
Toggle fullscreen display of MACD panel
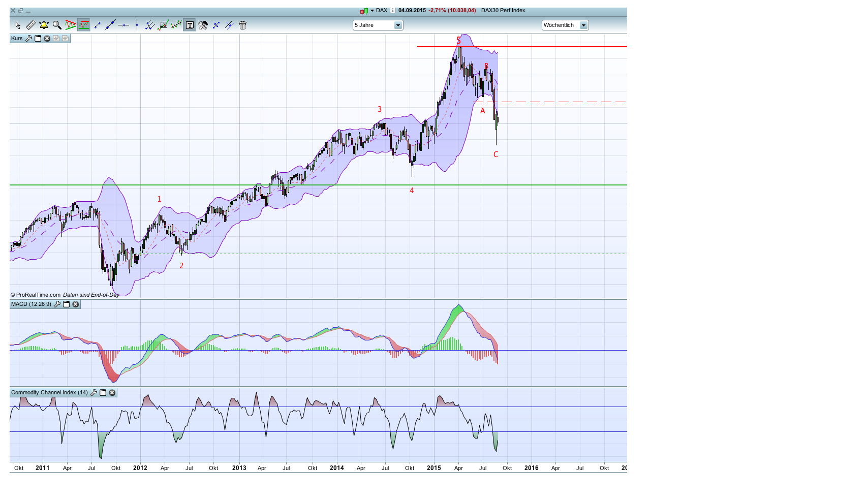[x=66, y=304]
